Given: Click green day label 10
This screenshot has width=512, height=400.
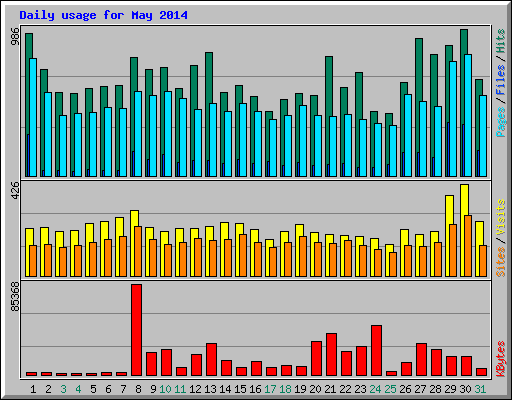Looking at the screenshot, I should pyautogui.click(x=165, y=389).
